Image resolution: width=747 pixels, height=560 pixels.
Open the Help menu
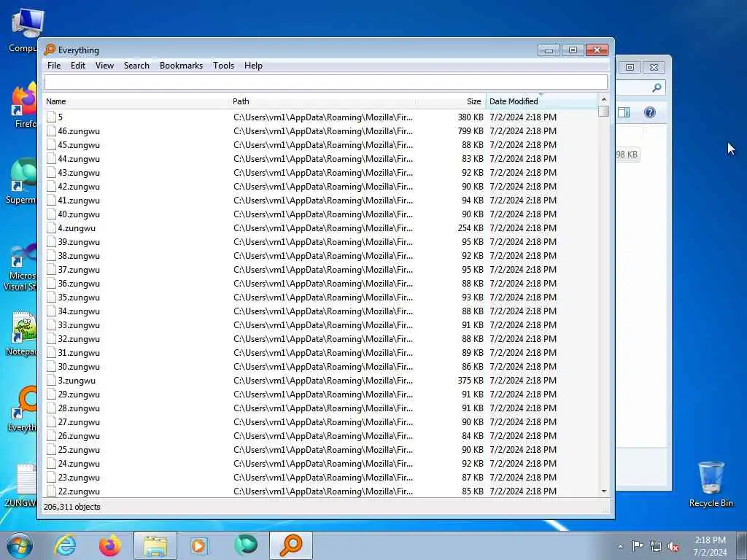click(x=253, y=66)
